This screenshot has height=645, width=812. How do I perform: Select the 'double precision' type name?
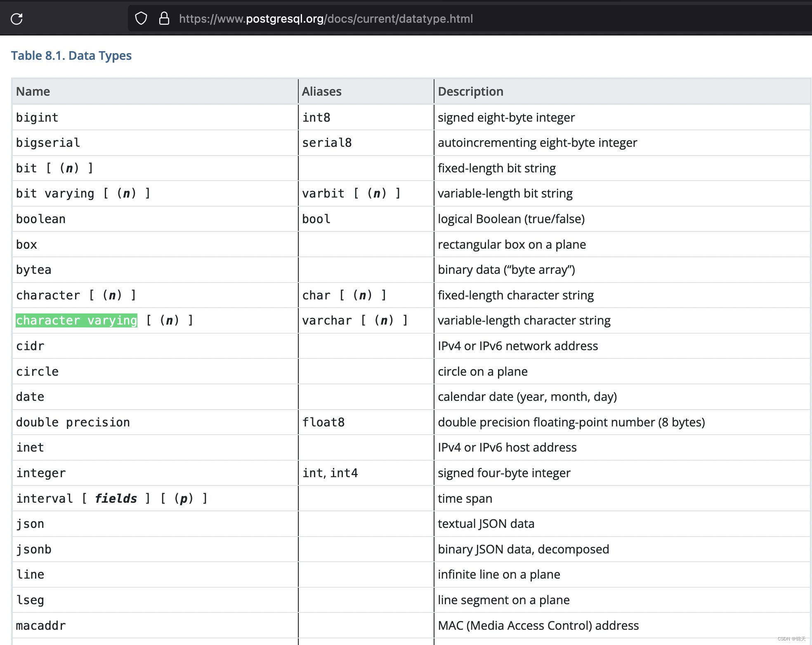73,422
